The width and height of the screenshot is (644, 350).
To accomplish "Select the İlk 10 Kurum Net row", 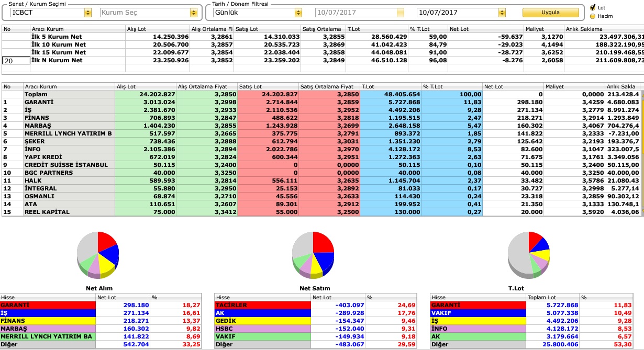I will [x=323, y=45].
